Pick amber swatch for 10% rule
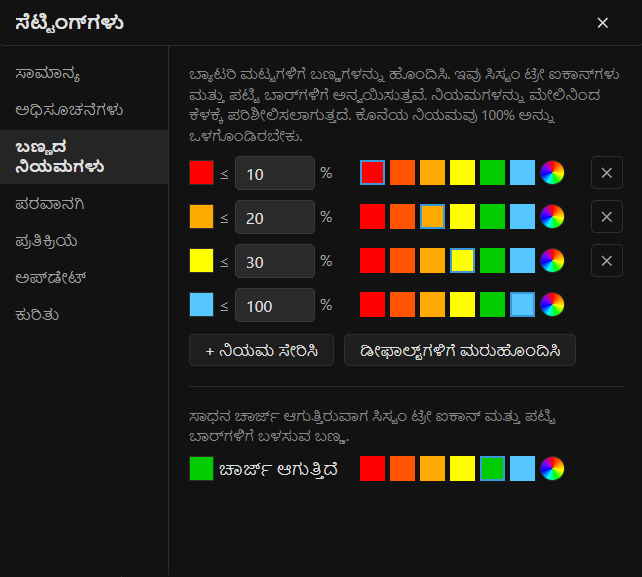This screenshot has width=642, height=577. click(432, 173)
